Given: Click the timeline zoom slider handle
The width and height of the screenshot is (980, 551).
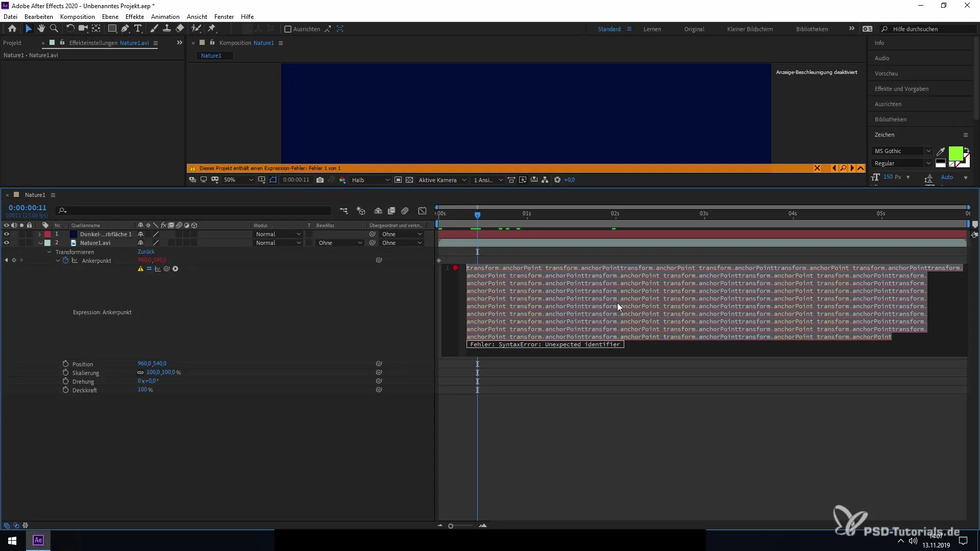Looking at the screenshot, I should (451, 526).
